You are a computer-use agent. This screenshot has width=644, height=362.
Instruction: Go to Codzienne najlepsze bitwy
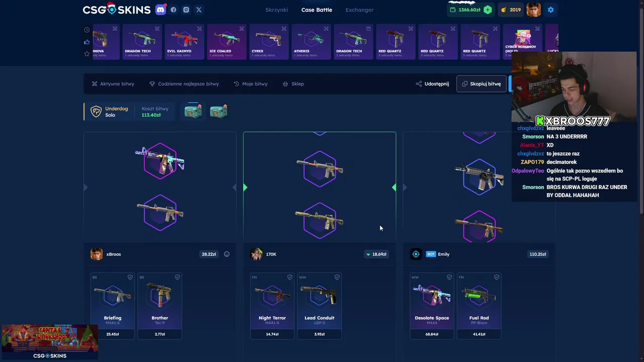(184, 84)
